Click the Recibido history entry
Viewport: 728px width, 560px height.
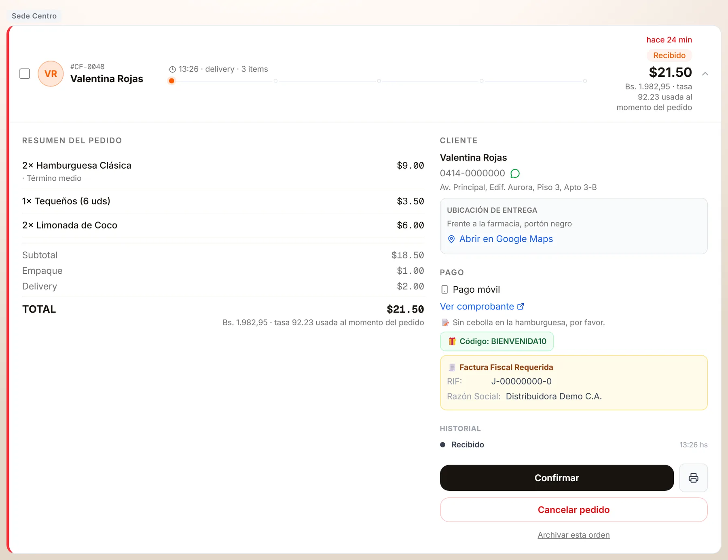[x=574, y=445]
